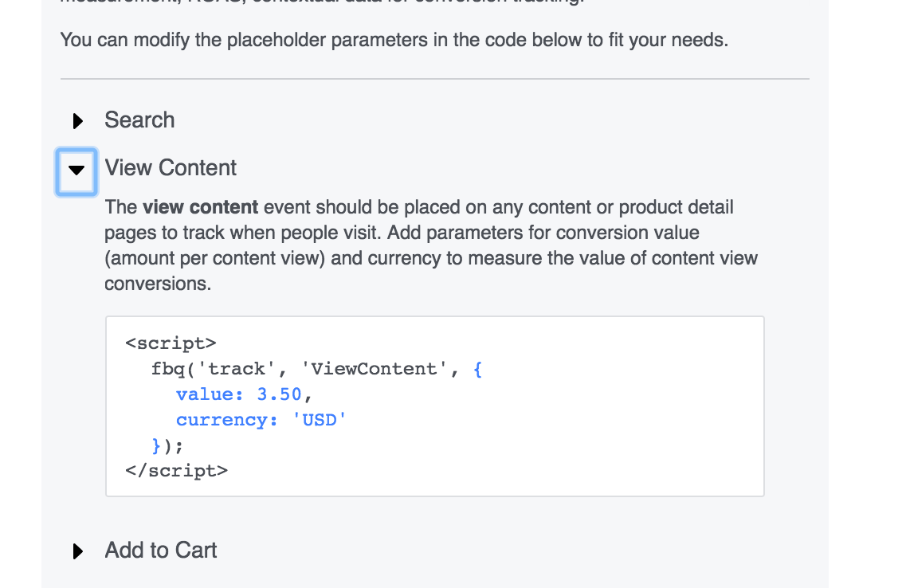Click the bold "view content" text
902x588 pixels.
(x=200, y=208)
